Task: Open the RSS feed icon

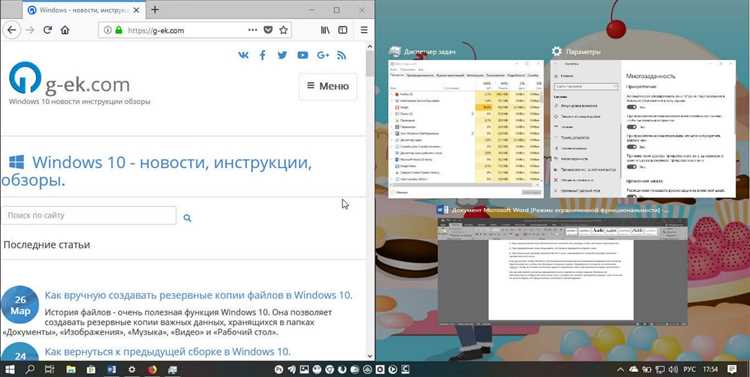Action: pos(342,55)
